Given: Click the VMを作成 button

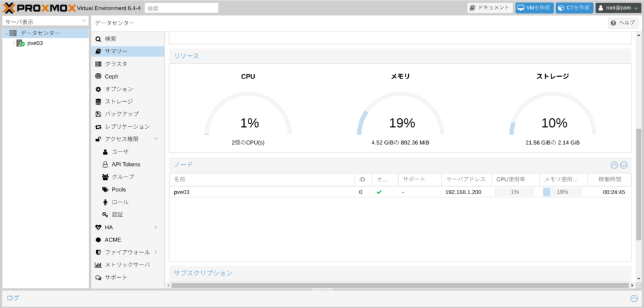Looking at the screenshot, I should click(x=535, y=8).
